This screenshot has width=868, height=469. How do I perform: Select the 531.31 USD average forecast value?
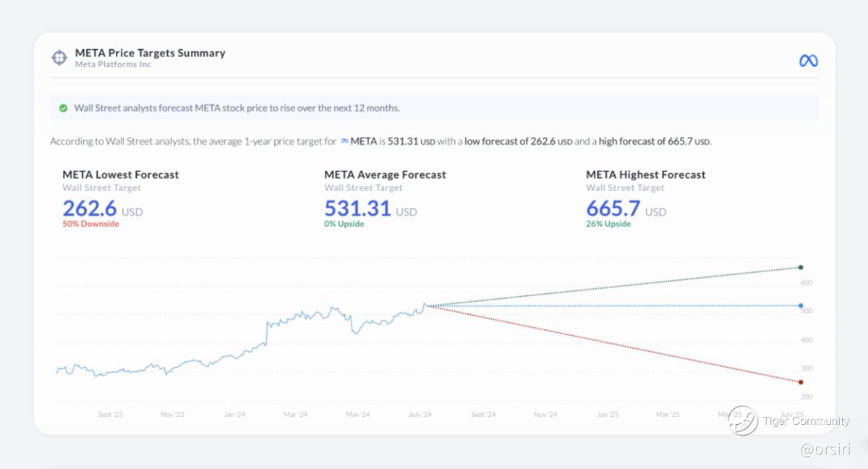pos(357,208)
